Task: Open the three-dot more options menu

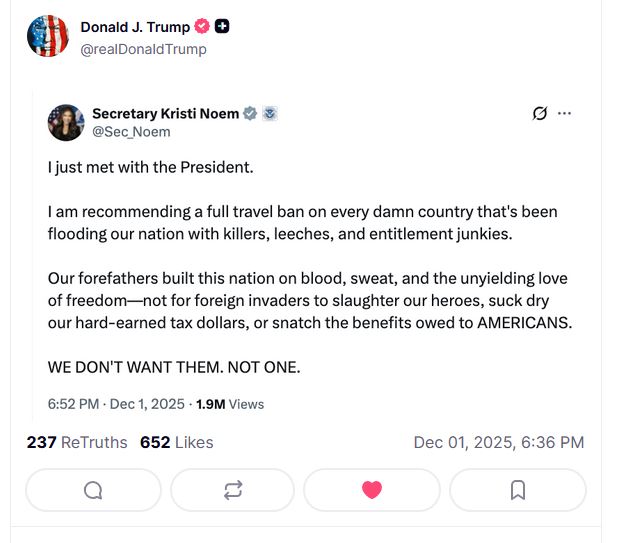Action: (565, 113)
